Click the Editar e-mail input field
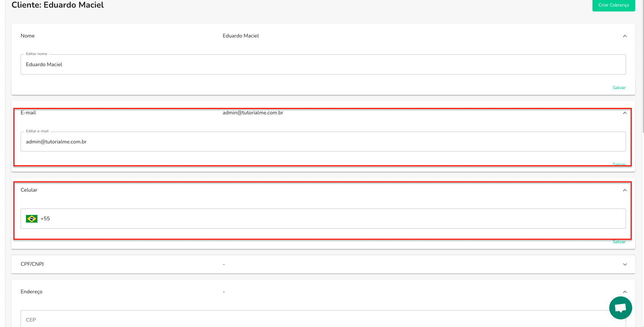The width and height of the screenshot is (644, 327). (x=323, y=142)
